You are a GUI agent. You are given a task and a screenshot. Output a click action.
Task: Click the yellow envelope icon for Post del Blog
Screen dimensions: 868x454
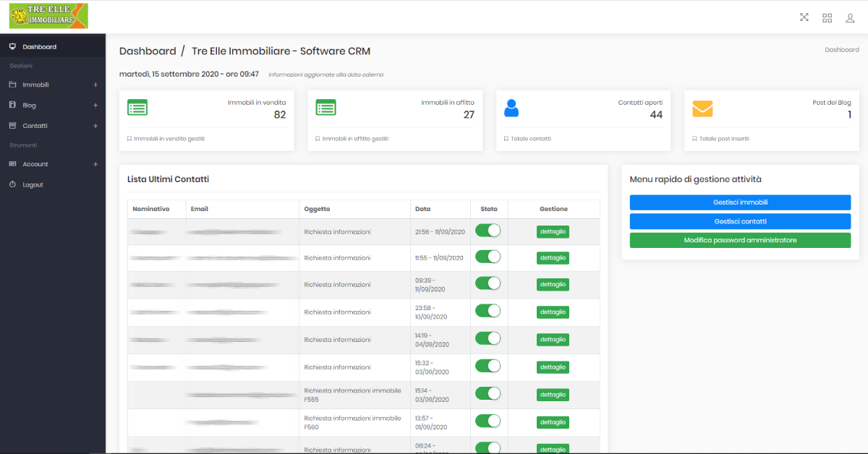click(x=702, y=108)
